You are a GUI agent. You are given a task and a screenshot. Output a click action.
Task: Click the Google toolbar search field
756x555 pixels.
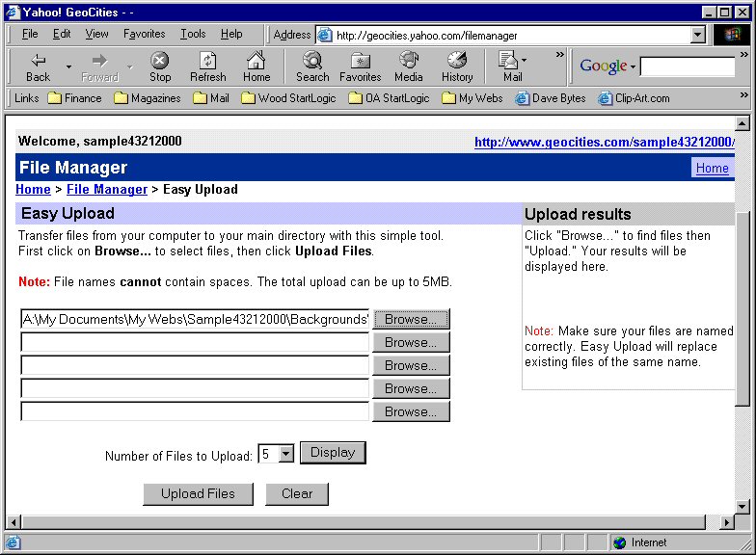[688, 67]
